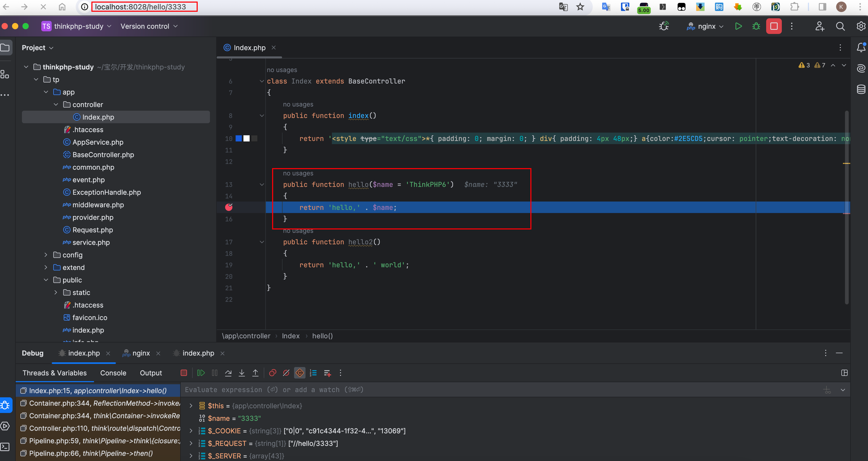Open the Terminal tool window
The width and height of the screenshot is (868, 461).
(x=5, y=447)
